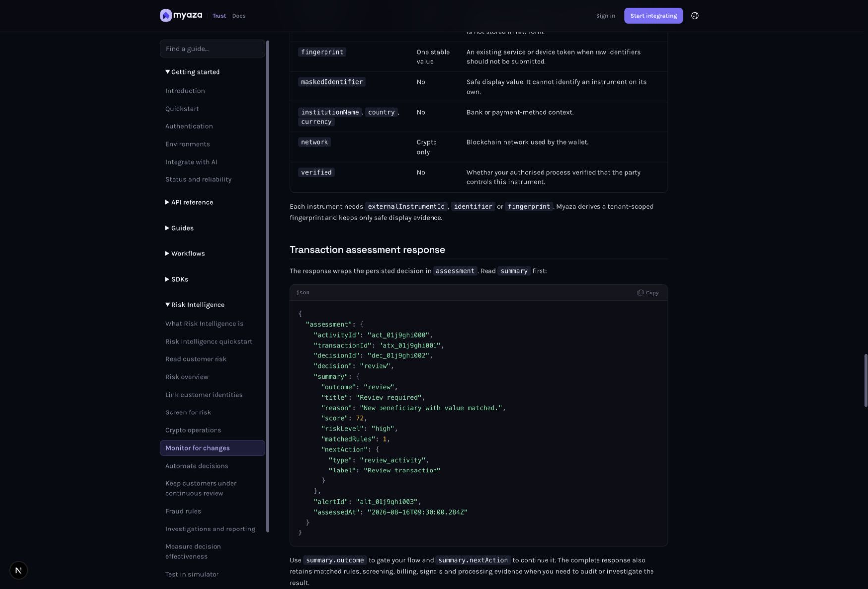Go to Fraud rules page
This screenshot has width=868, height=589.
coord(183,511)
